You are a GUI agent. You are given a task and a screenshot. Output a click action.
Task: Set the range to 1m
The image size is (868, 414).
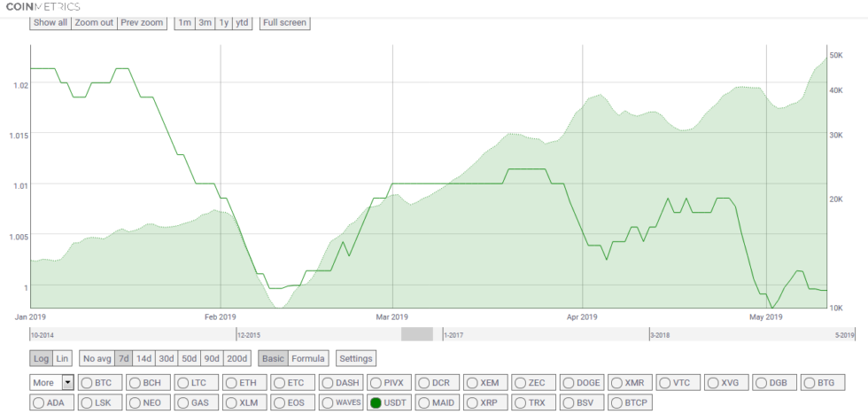(x=184, y=22)
